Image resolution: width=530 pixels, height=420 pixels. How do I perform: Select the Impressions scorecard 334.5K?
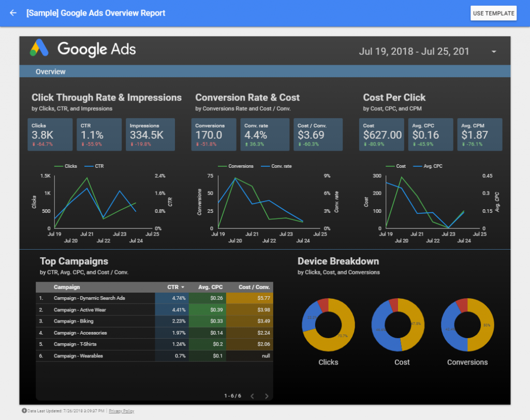(x=151, y=135)
